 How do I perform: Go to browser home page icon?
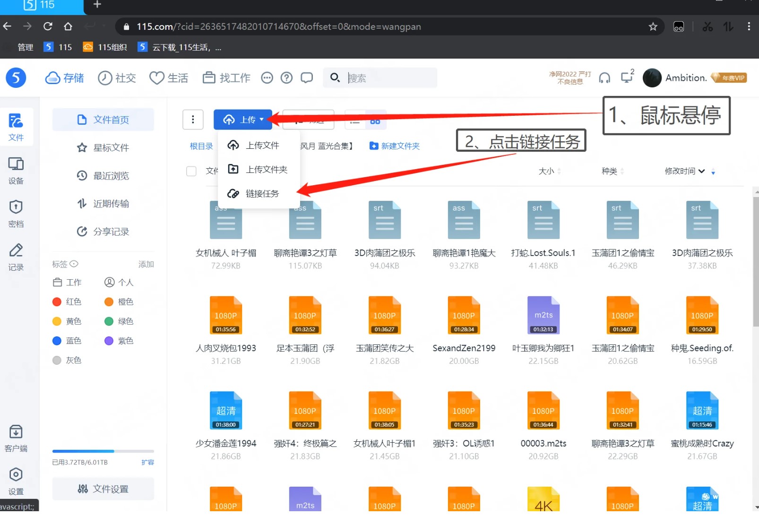[68, 26]
